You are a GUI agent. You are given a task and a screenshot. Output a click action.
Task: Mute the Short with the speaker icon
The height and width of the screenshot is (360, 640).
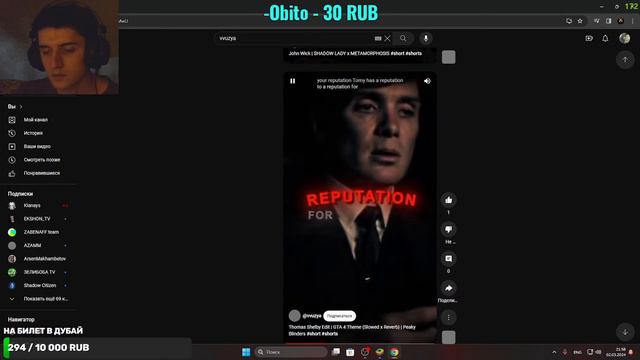(427, 81)
